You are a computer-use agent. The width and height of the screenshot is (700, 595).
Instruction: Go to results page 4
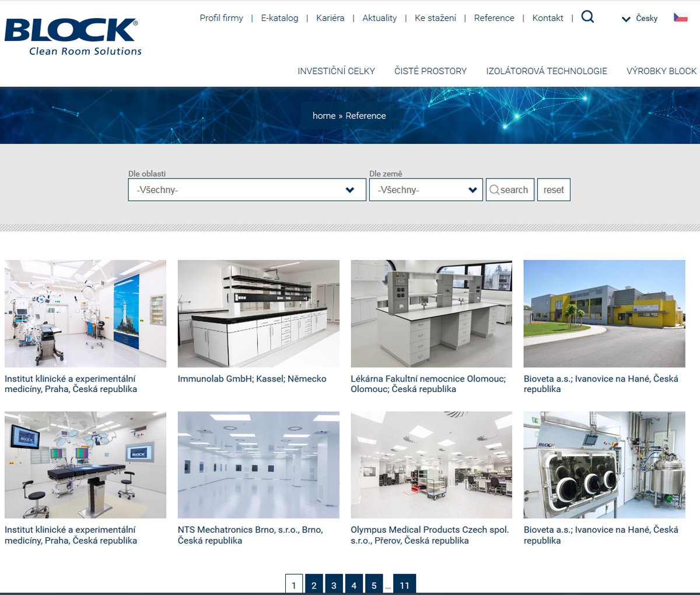354,584
